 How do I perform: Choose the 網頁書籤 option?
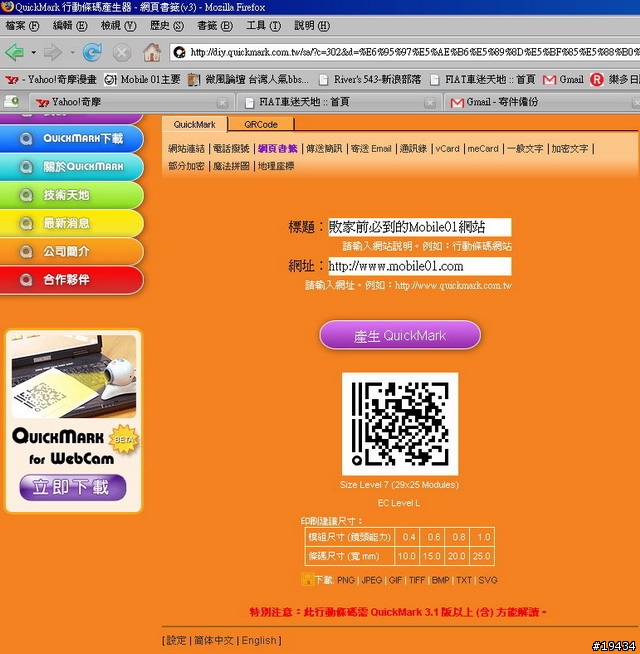(x=277, y=148)
